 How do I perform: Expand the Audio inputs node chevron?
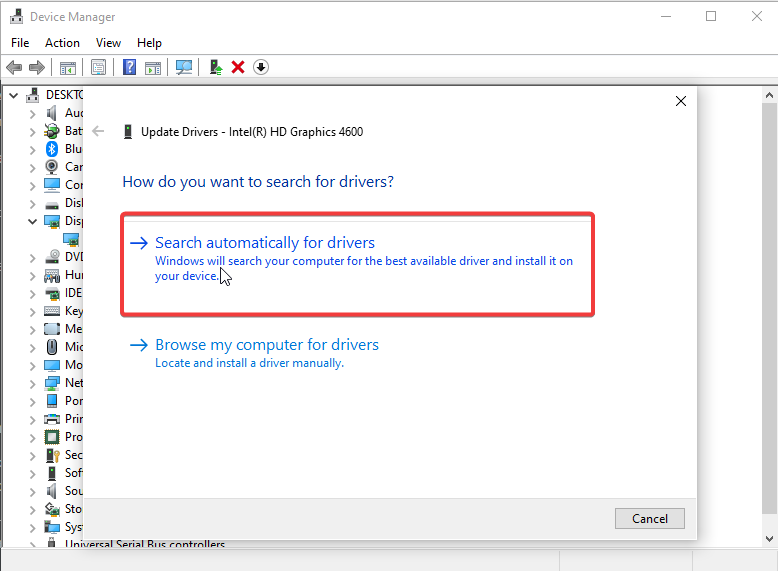[x=32, y=114]
